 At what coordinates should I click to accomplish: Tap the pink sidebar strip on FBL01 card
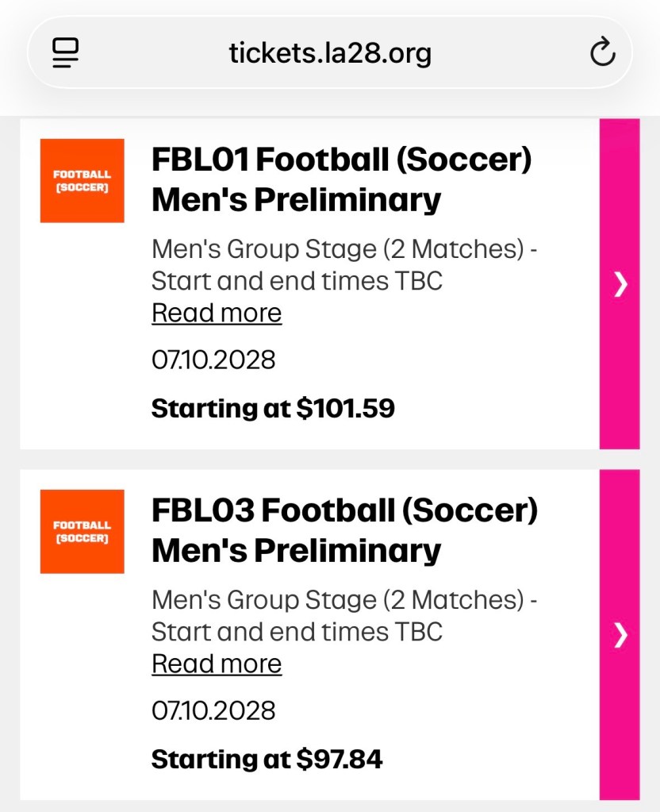[620, 198]
